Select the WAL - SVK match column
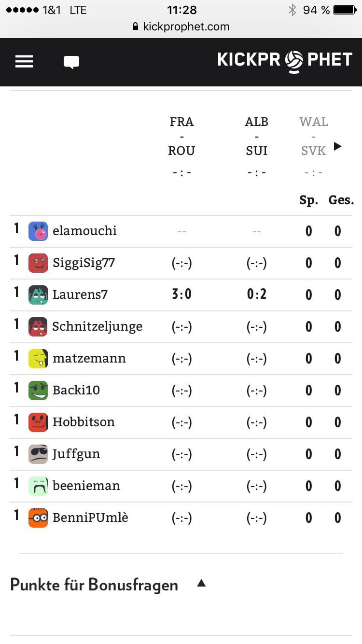 tap(313, 136)
